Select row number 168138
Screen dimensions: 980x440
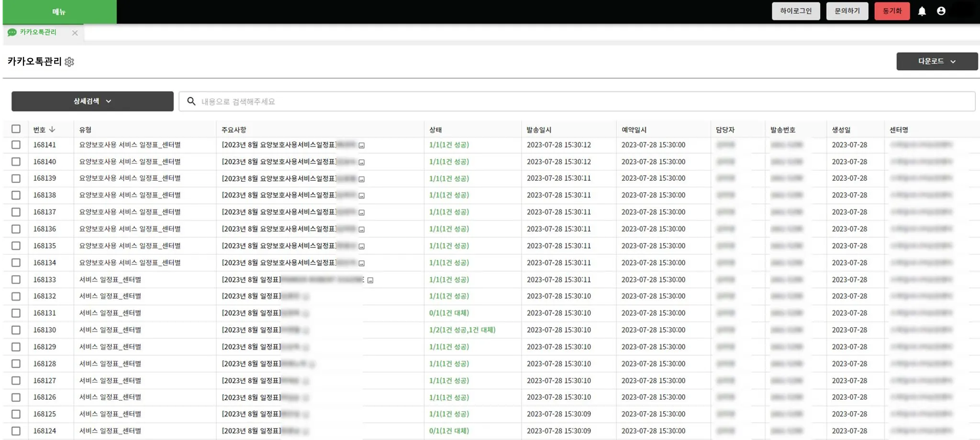coord(45,195)
